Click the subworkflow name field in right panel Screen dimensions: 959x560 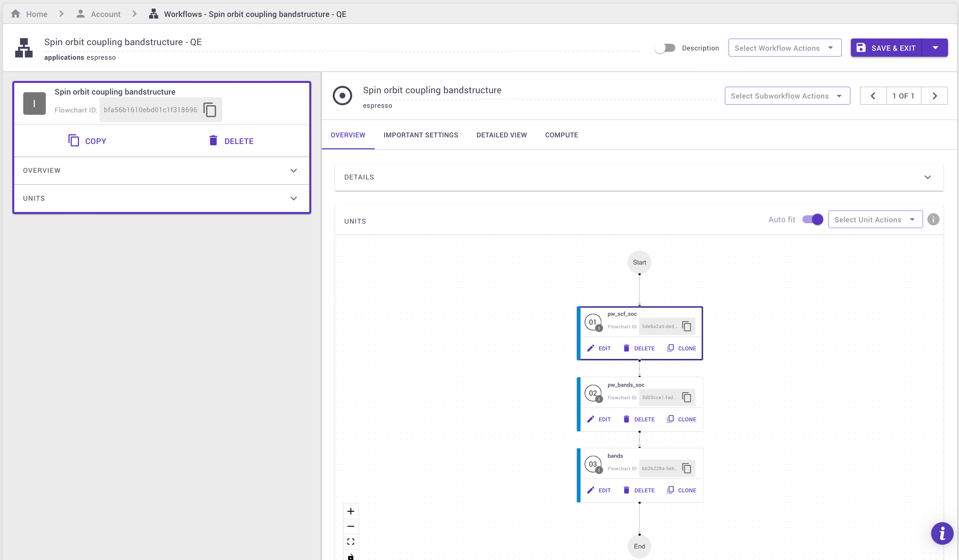[539, 91]
